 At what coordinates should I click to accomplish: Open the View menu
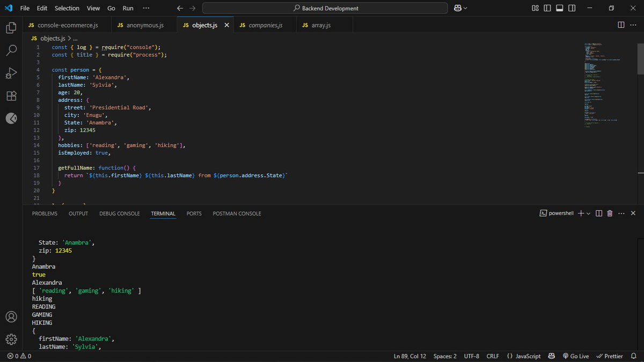point(93,8)
